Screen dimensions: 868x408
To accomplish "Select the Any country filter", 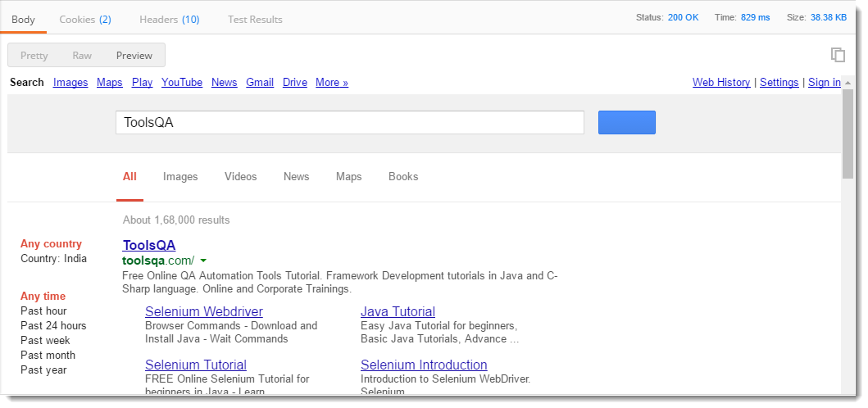I will point(51,244).
